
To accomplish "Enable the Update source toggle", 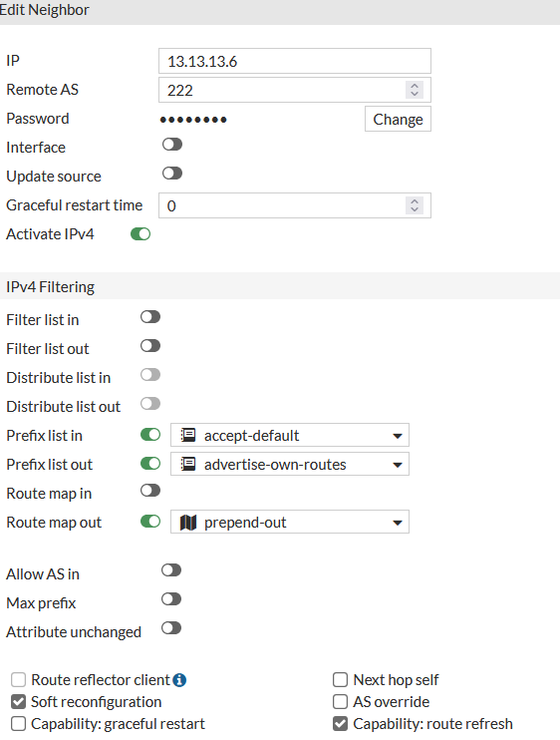I will tap(172, 174).
